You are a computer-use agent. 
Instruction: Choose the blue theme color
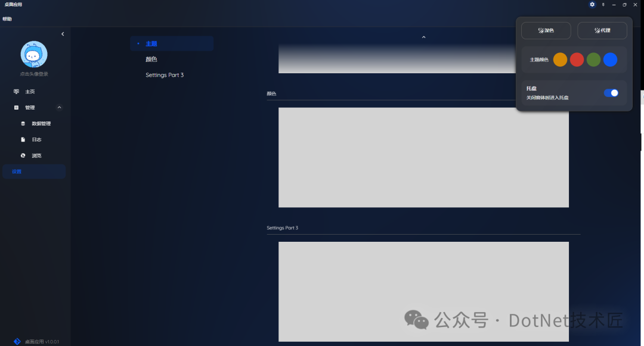tap(611, 60)
